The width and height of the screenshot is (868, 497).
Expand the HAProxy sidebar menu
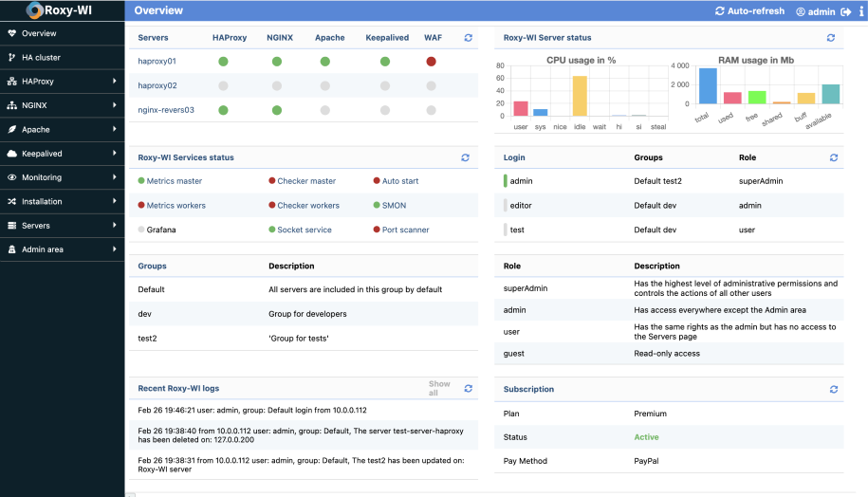click(62, 82)
